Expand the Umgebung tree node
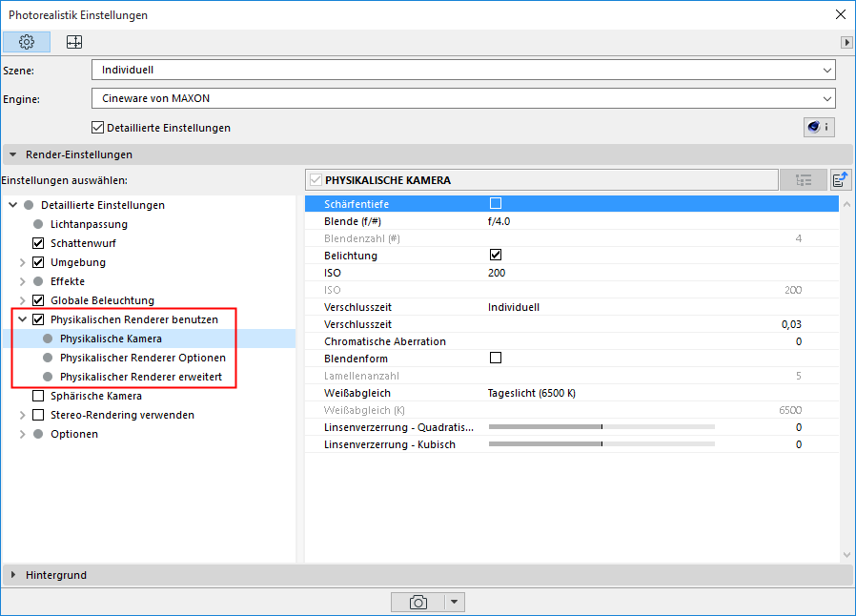Image resolution: width=856 pixels, height=616 pixels. (x=22, y=262)
